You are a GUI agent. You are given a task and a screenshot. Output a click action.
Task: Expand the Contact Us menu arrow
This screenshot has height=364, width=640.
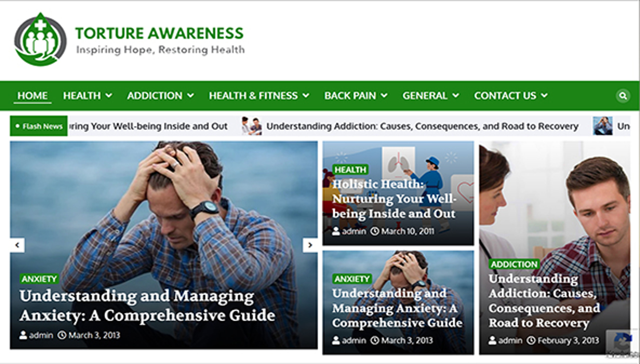(x=544, y=95)
